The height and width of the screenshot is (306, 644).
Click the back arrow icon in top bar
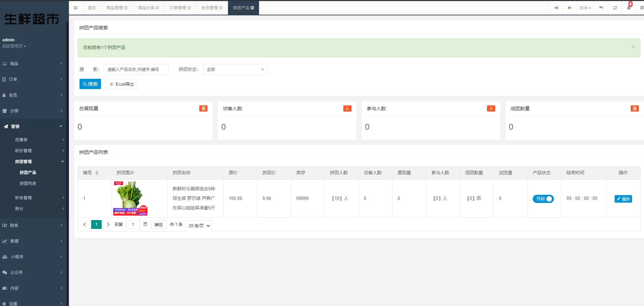click(x=601, y=8)
